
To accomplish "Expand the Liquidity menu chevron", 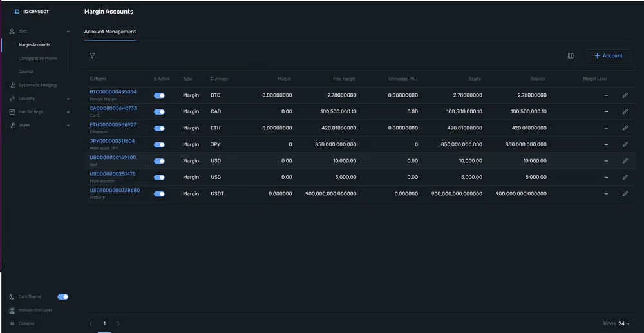I will coord(68,99).
